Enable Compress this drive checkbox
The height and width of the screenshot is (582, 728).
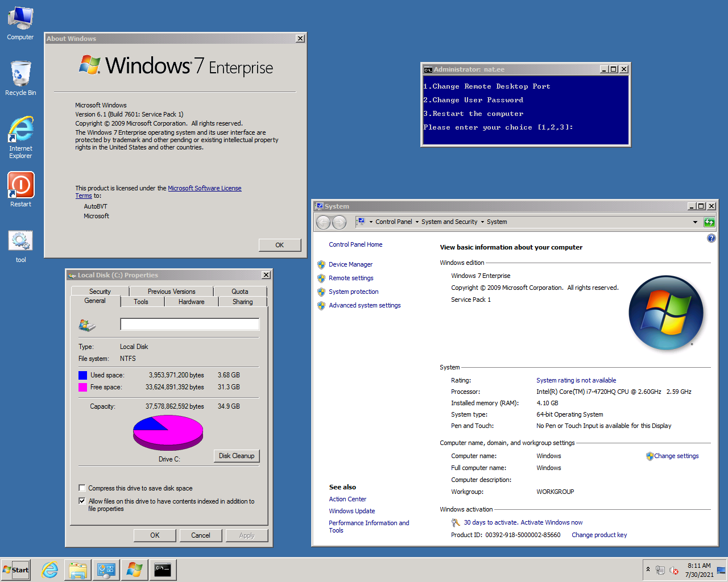82,488
